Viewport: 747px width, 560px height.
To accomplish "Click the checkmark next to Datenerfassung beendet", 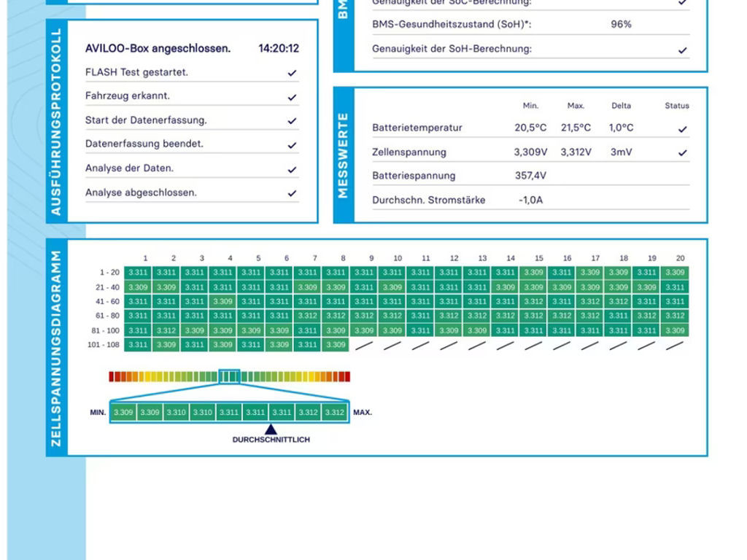I will tap(292, 145).
